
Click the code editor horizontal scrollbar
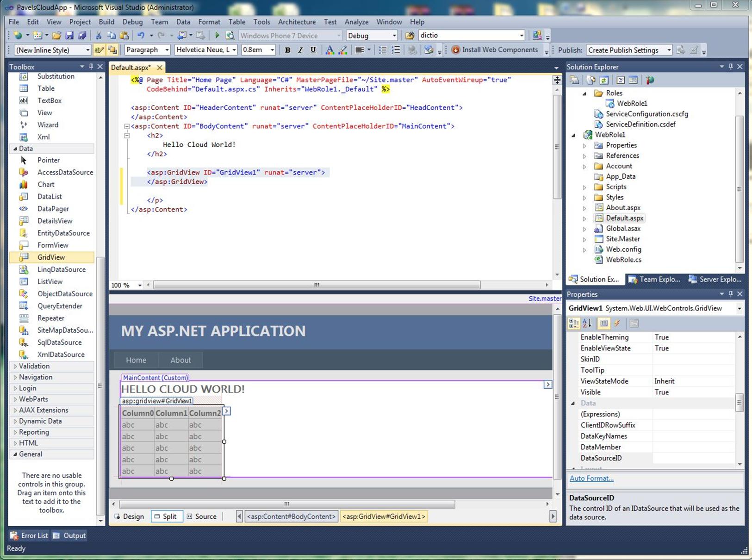tap(317, 285)
